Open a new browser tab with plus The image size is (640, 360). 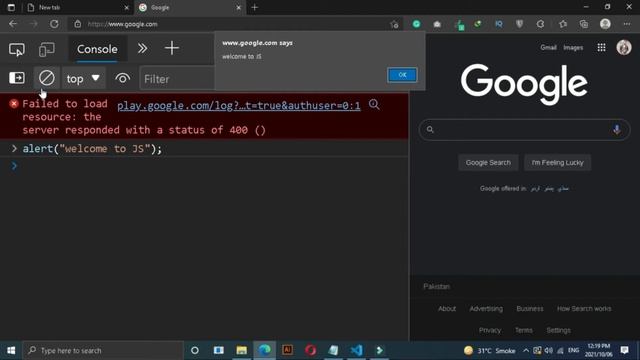pyautogui.click(x=255, y=7)
